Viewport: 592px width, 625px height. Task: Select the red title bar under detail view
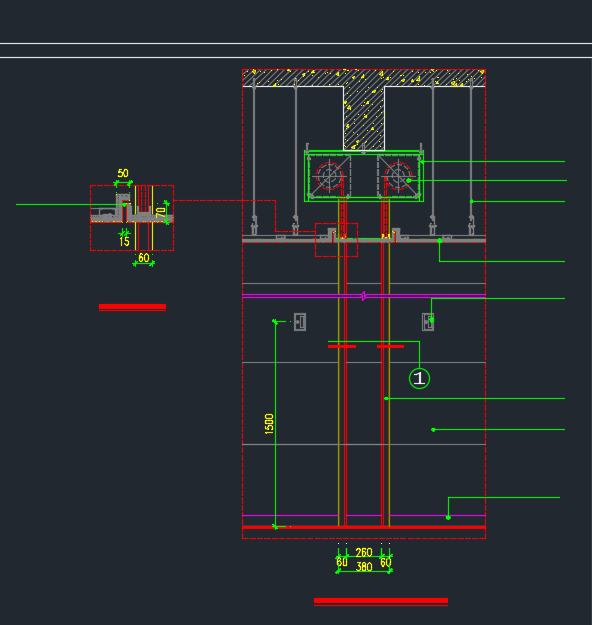pos(132,307)
